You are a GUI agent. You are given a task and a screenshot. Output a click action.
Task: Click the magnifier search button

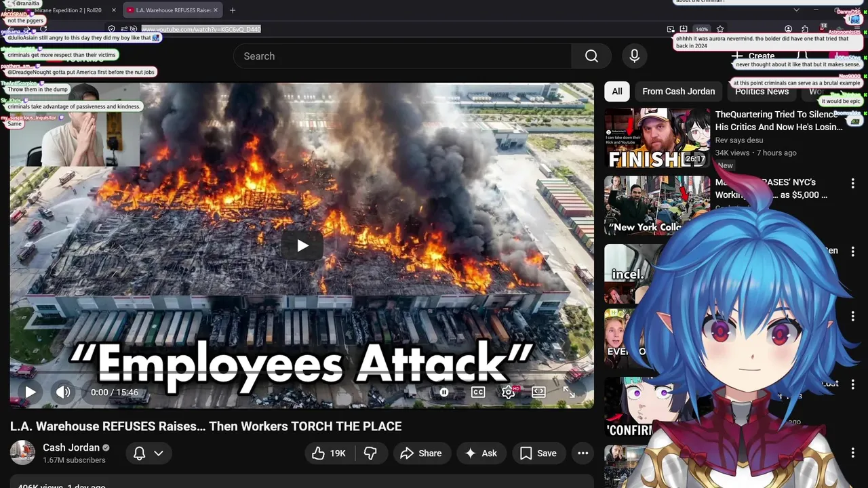[x=591, y=56]
